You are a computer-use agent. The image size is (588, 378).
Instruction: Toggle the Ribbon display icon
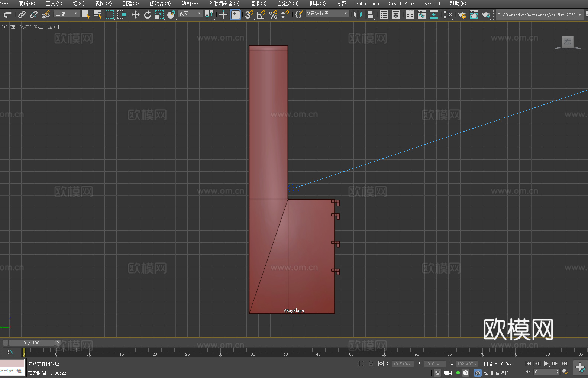410,14
